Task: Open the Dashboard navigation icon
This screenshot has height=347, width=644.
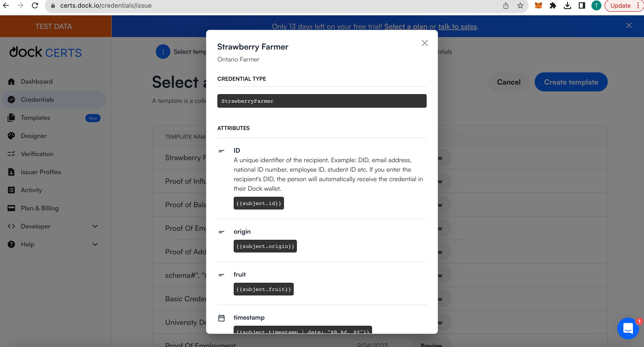Action: click(11, 81)
